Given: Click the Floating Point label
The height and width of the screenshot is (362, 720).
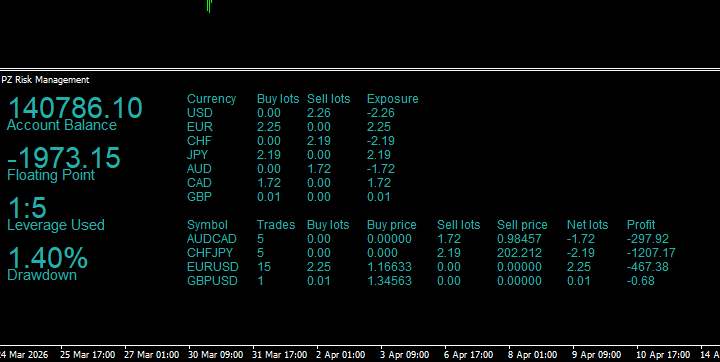Looking at the screenshot, I should pyautogui.click(x=51, y=175).
